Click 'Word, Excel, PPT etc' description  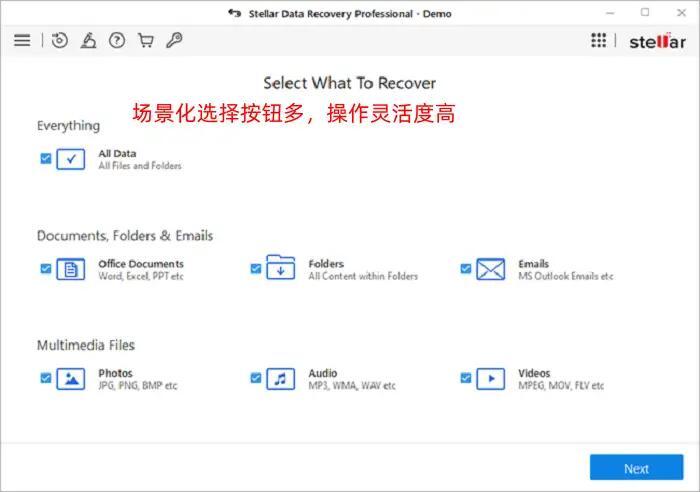click(141, 276)
